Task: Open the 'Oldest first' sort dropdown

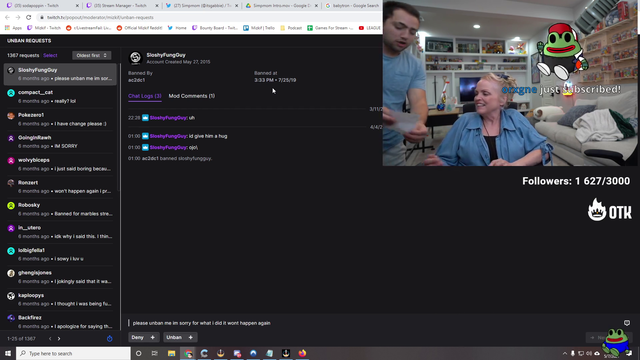Action: (91, 55)
